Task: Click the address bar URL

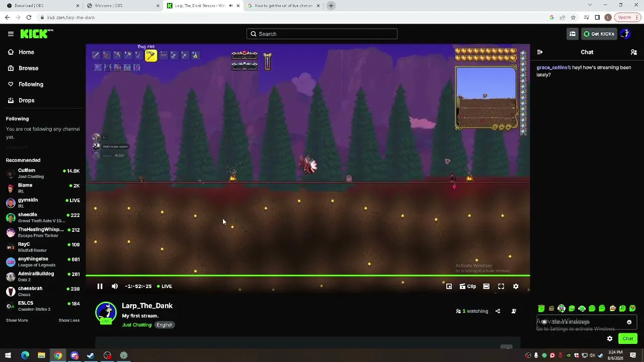Action: pyautogui.click(x=71, y=18)
